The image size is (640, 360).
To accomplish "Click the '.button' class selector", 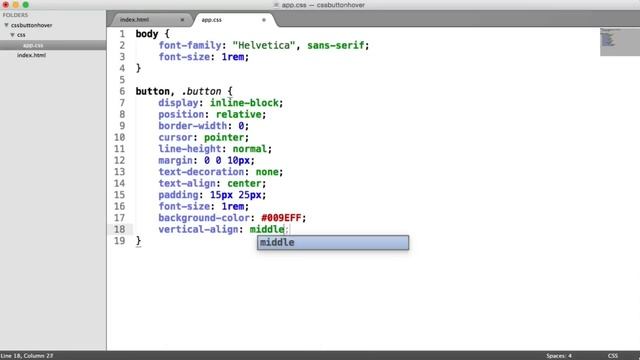I will pos(202,91).
